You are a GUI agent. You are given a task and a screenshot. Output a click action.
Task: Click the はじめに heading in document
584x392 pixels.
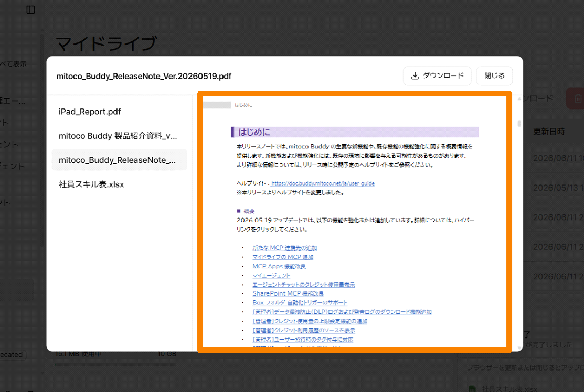click(x=254, y=132)
